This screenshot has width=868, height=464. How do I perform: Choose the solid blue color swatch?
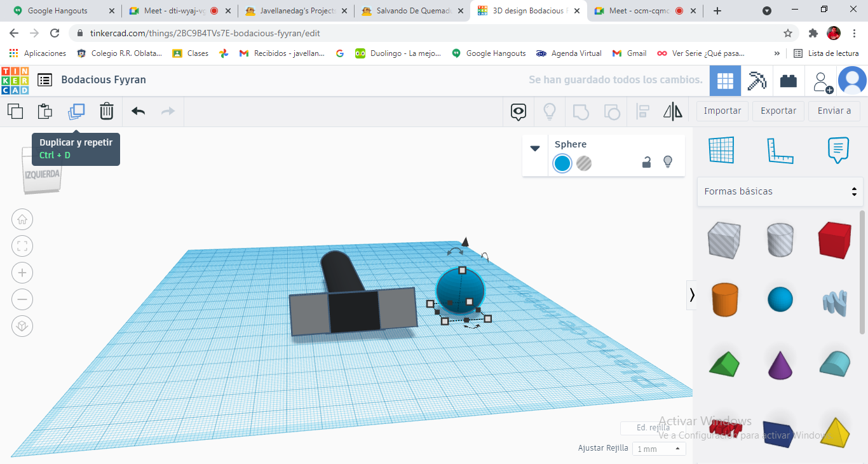tap(562, 163)
